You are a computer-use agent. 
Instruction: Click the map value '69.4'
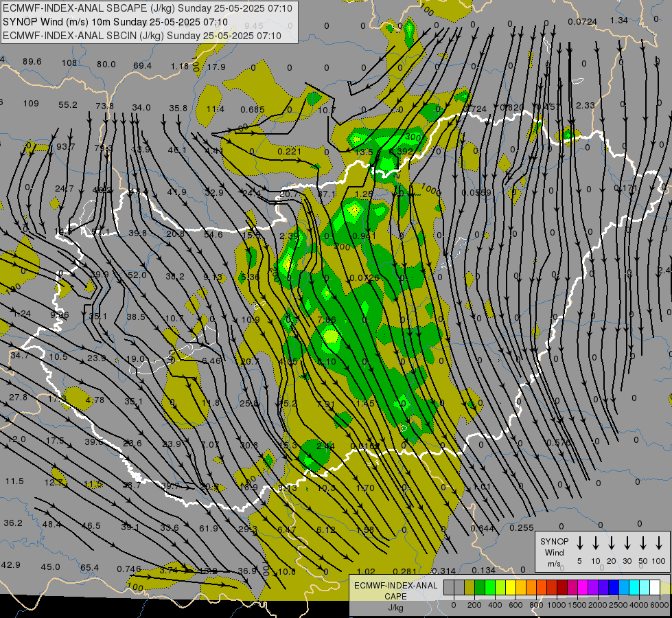[142, 66]
